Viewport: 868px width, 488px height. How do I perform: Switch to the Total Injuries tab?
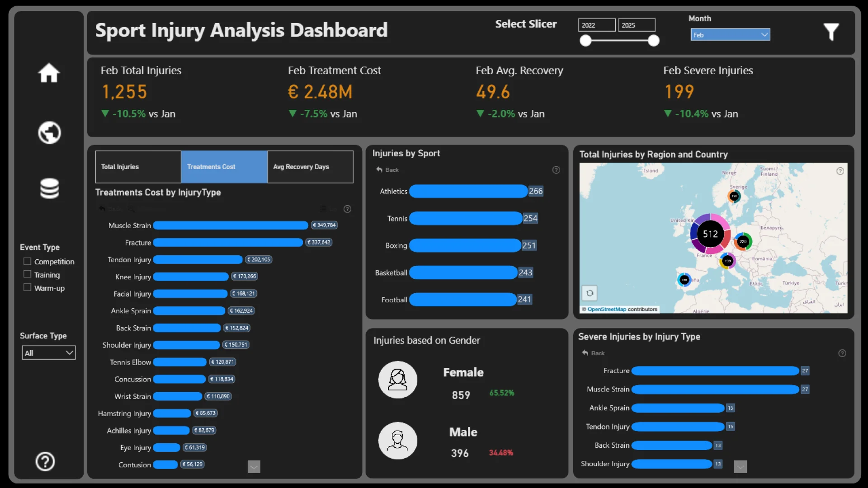point(138,167)
